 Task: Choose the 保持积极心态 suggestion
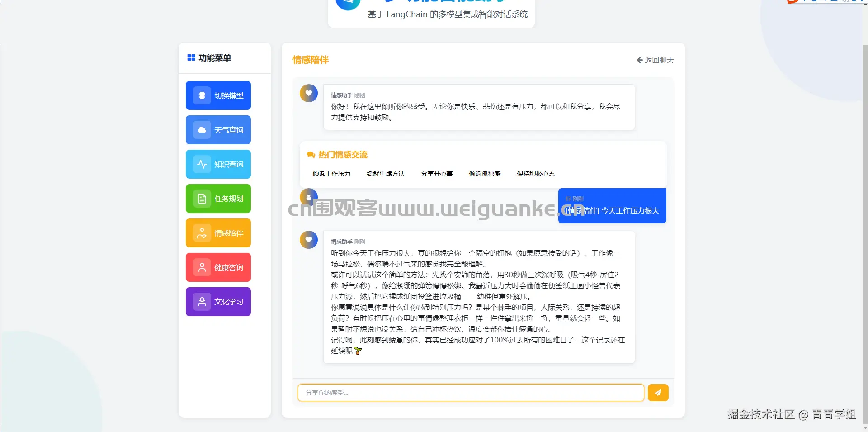click(x=536, y=174)
